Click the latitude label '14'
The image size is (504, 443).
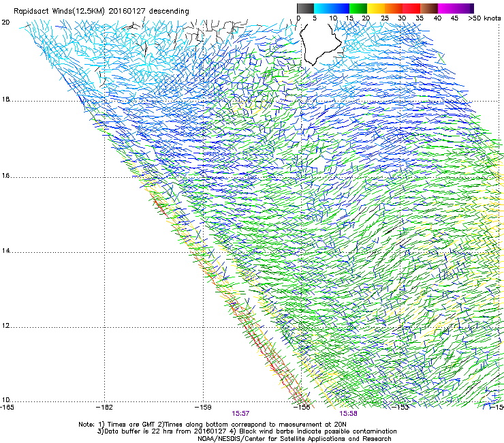pos(5,251)
